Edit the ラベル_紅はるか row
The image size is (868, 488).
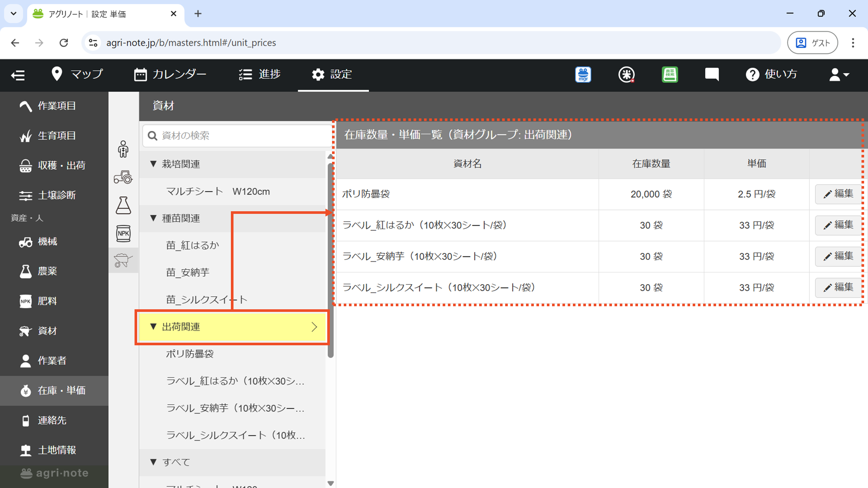tap(838, 225)
